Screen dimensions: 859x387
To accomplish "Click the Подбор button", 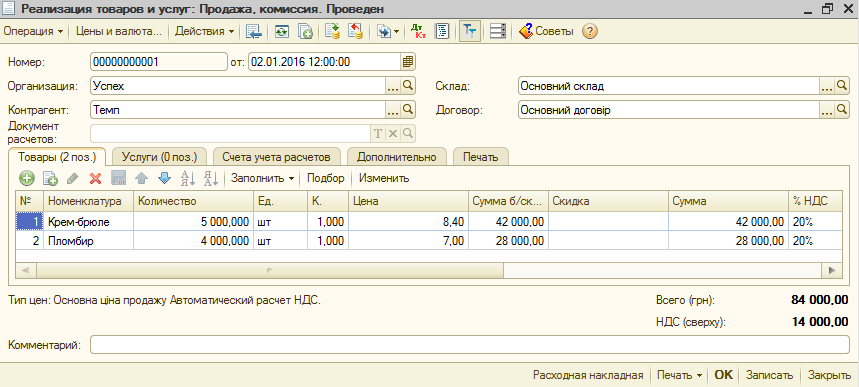I will coord(326,178).
